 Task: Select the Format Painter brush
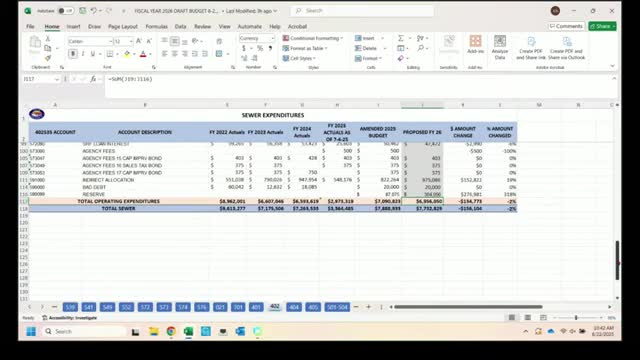click(x=48, y=58)
